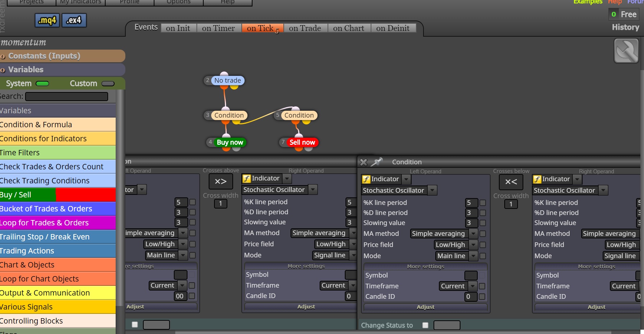This screenshot has height=334, width=644.
Task: Select the Buy now block
Action: 230,142
